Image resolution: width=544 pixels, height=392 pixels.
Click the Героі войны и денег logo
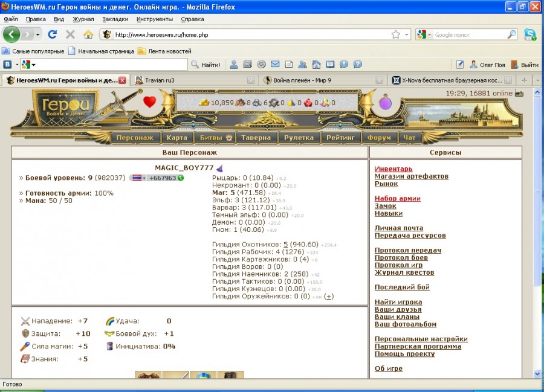click(x=65, y=108)
